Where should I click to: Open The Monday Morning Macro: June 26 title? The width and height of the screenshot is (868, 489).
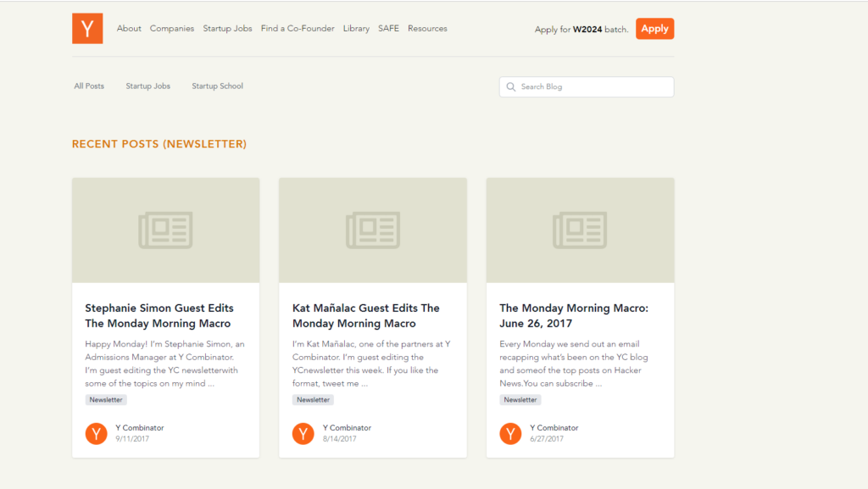click(574, 316)
